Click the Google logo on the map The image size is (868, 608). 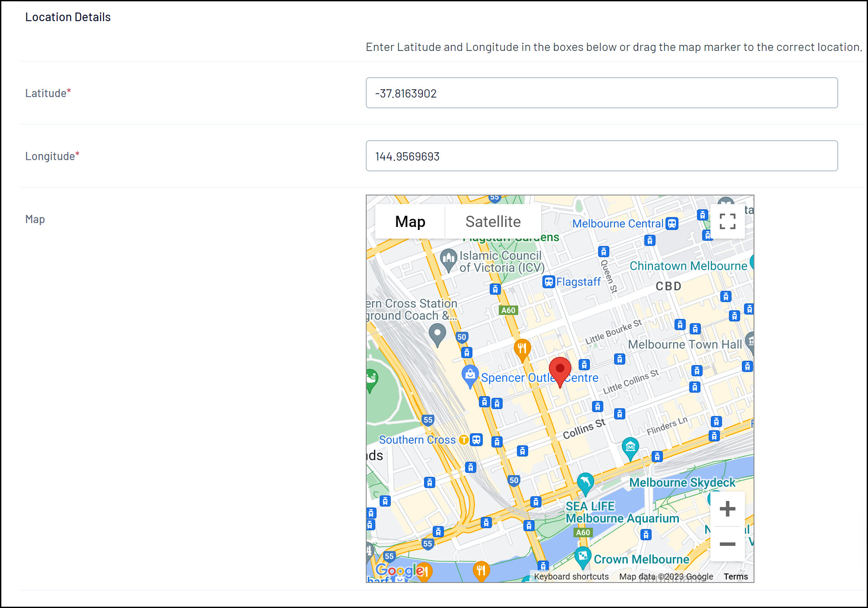[x=396, y=570]
